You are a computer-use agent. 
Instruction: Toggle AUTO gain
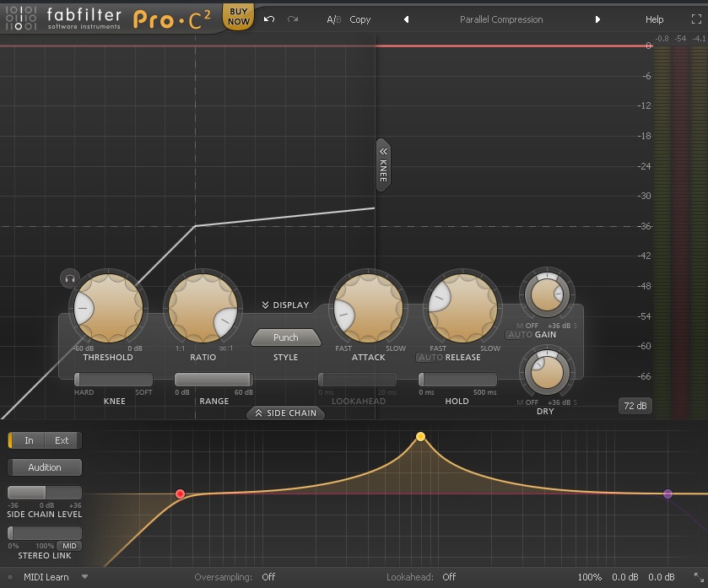(520, 334)
